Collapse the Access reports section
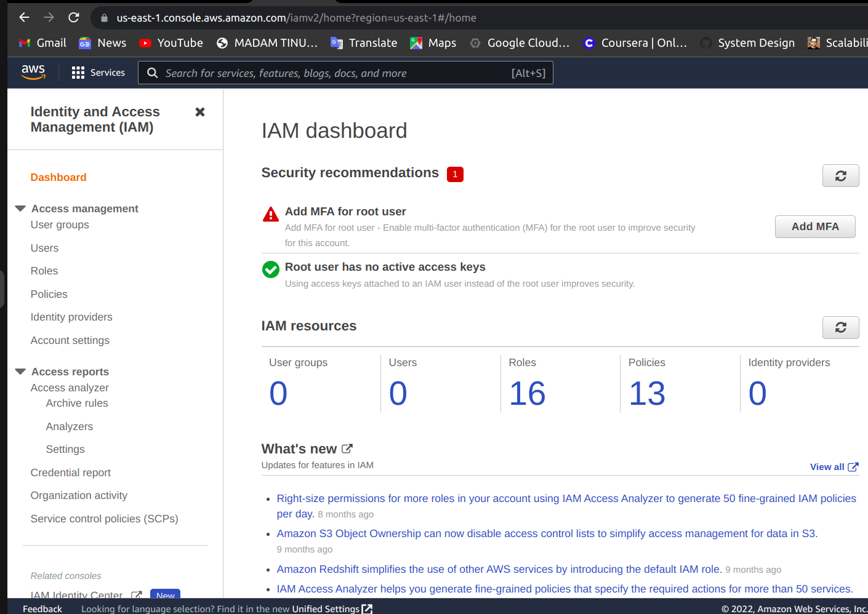 (20, 371)
